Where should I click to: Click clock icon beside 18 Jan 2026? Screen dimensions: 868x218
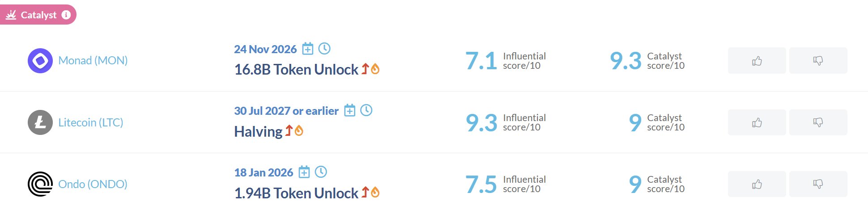click(321, 172)
